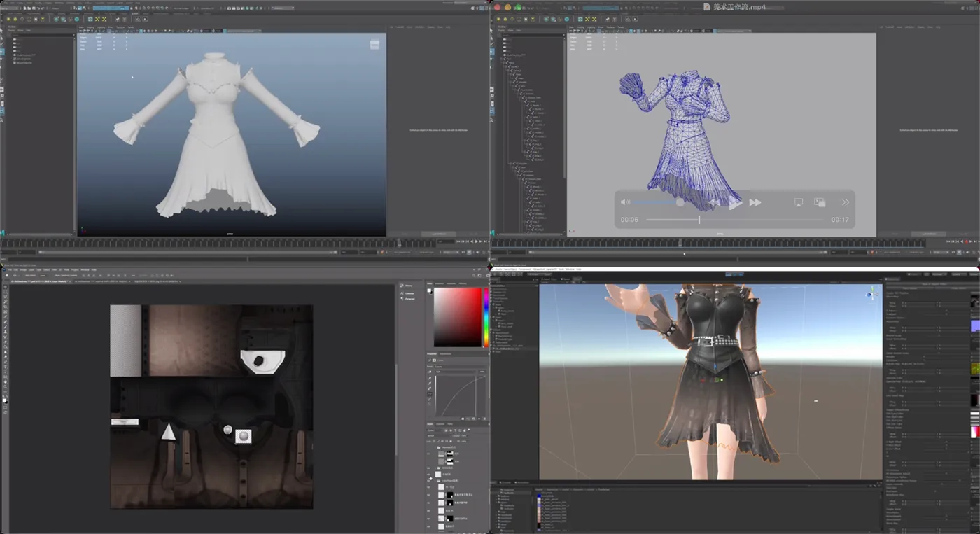
Task: Select Photoshop Crop tool
Action: (4, 307)
